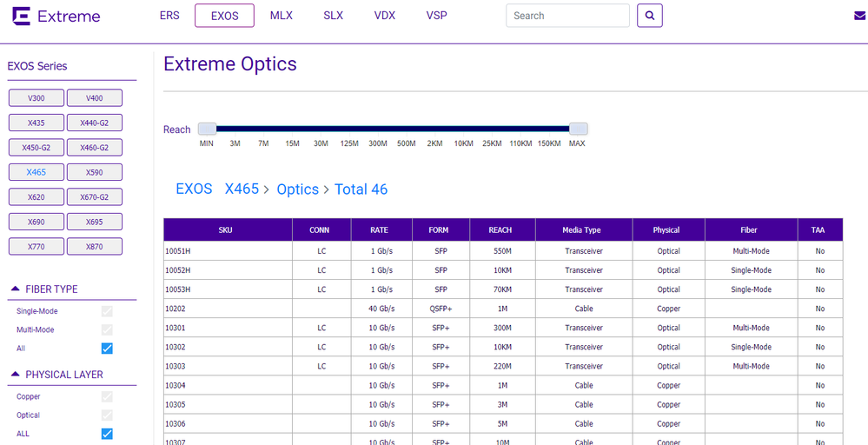Click the Extreme logo icon

coord(21,17)
